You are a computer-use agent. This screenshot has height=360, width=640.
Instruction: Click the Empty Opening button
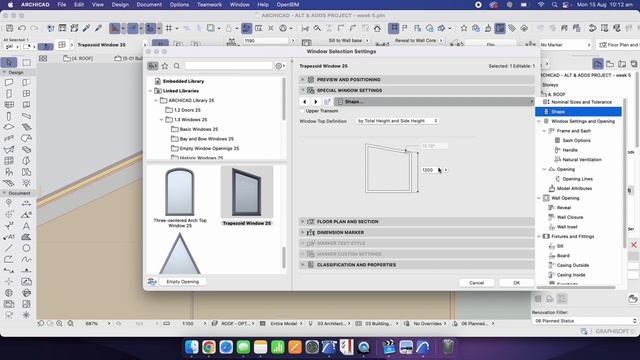point(182,282)
